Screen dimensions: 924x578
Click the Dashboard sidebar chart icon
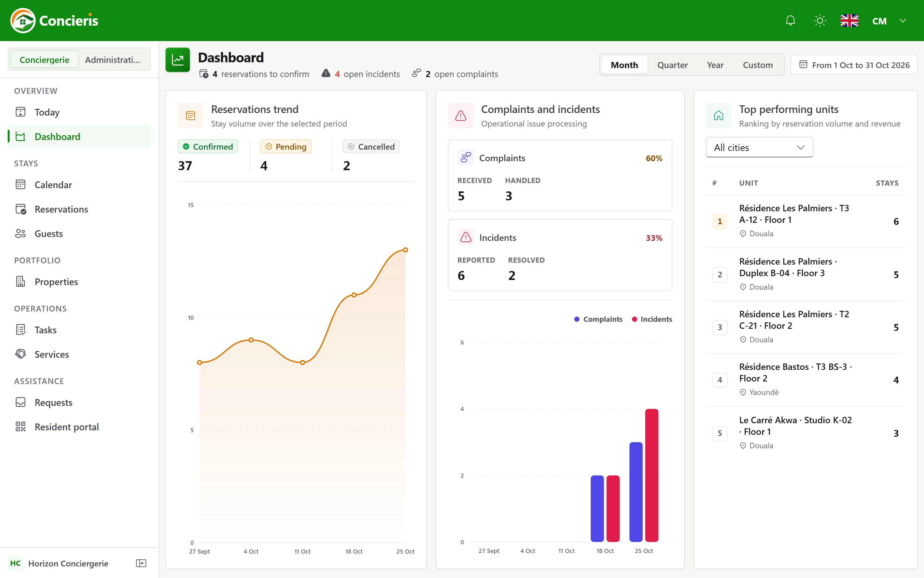21,136
